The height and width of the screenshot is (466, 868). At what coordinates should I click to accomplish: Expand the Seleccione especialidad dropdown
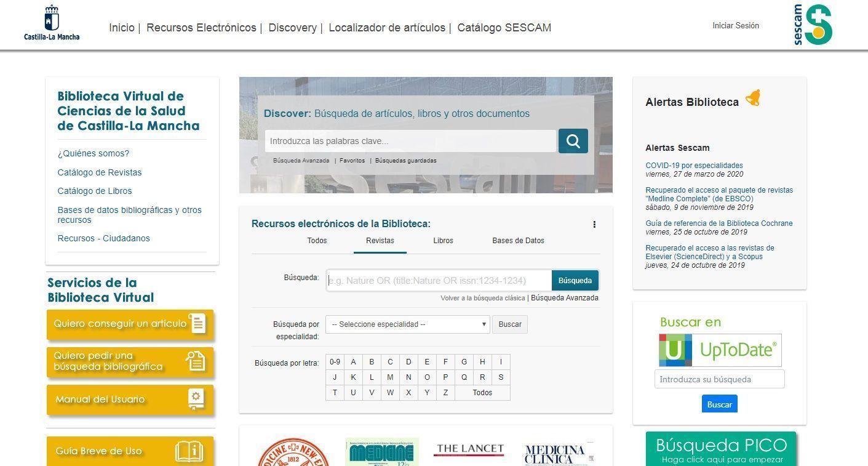click(x=408, y=324)
